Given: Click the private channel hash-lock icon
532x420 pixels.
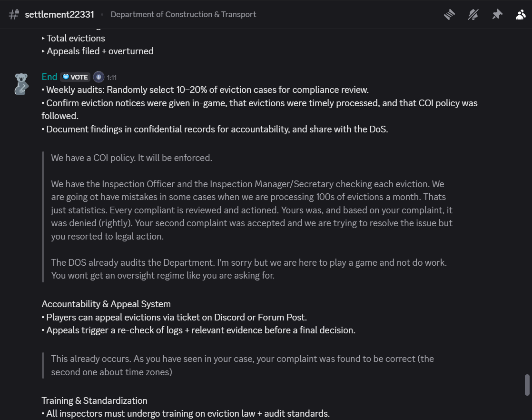Looking at the screenshot, I should (x=14, y=15).
